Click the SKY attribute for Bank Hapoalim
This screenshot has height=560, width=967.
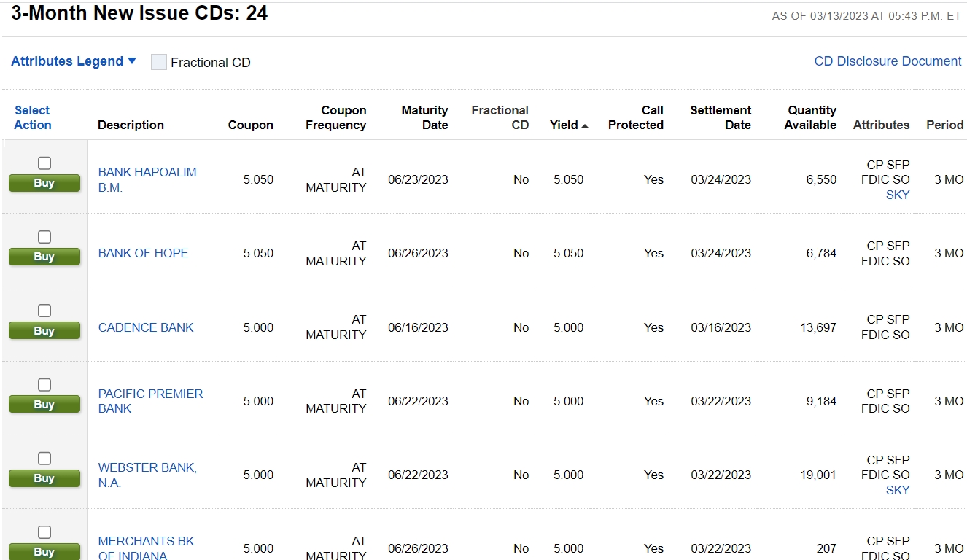(x=898, y=195)
